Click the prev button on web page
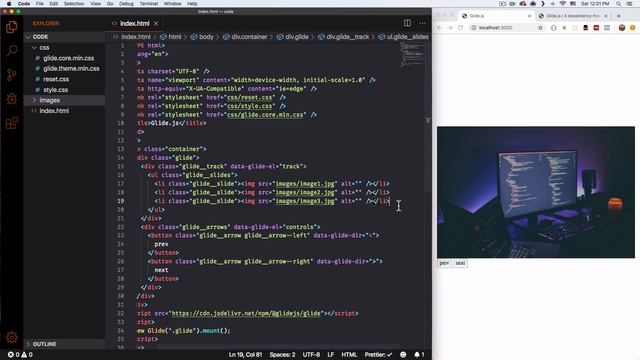The height and width of the screenshot is (360, 640). [x=444, y=263]
